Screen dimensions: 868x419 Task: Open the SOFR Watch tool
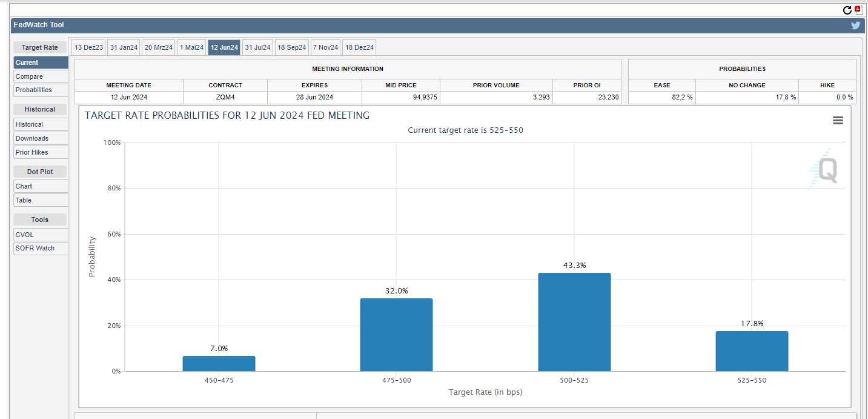[x=41, y=248]
